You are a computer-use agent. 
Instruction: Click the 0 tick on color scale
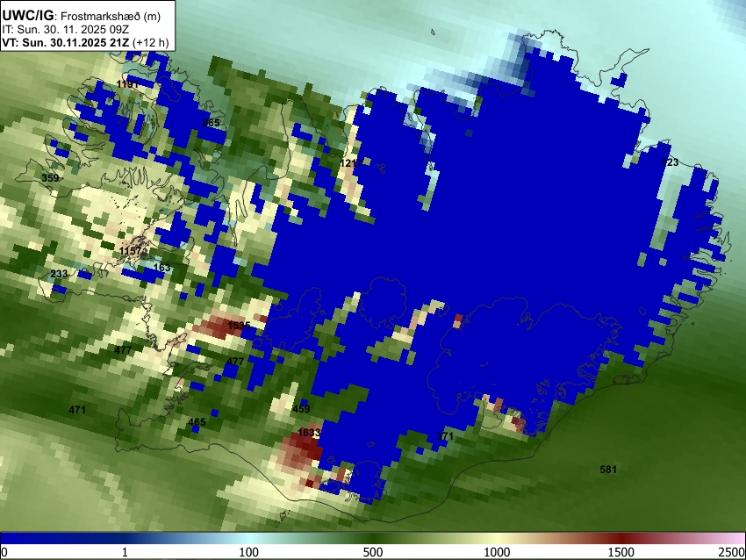4,552
